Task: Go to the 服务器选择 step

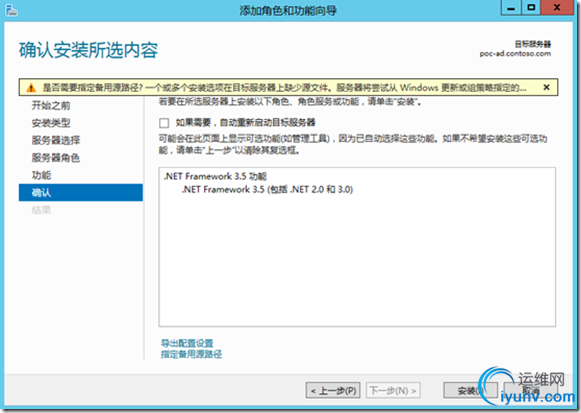Action: coord(56,140)
